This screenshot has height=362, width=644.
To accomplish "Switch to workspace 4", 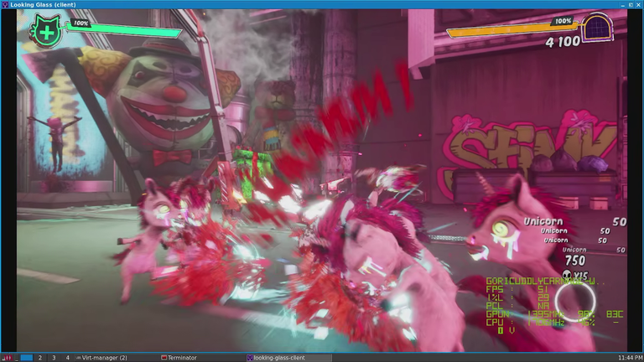I will point(67,358).
